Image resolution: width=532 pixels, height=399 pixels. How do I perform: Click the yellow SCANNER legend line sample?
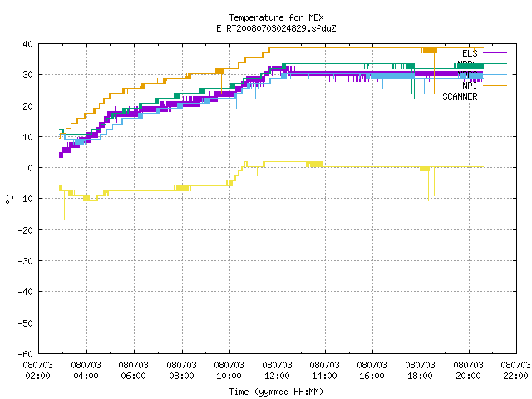[x=495, y=96]
